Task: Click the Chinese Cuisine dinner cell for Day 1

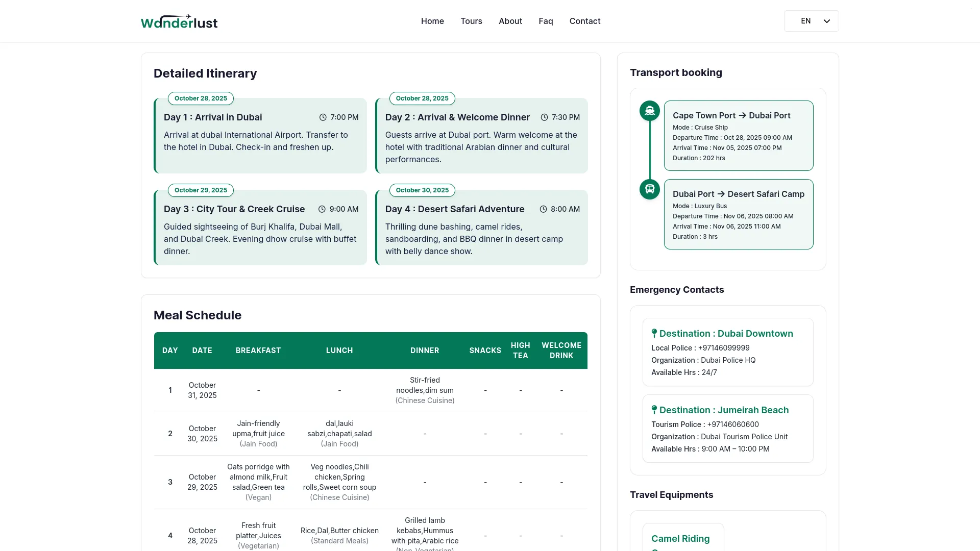Action: click(425, 390)
